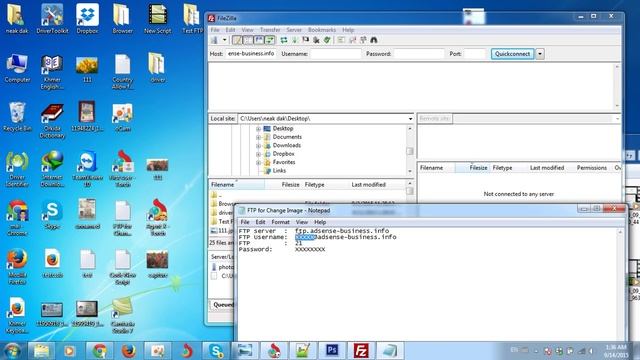The width and height of the screenshot is (640, 360).
Task: Click the Username input field in FileZilla
Action: point(335,54)
